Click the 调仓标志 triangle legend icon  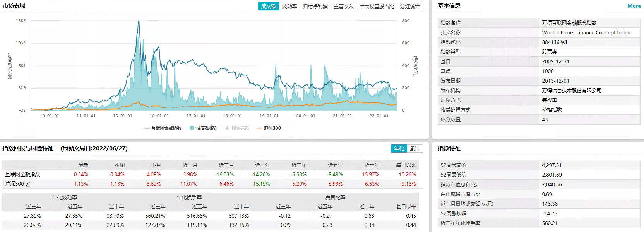coord(227,128)
